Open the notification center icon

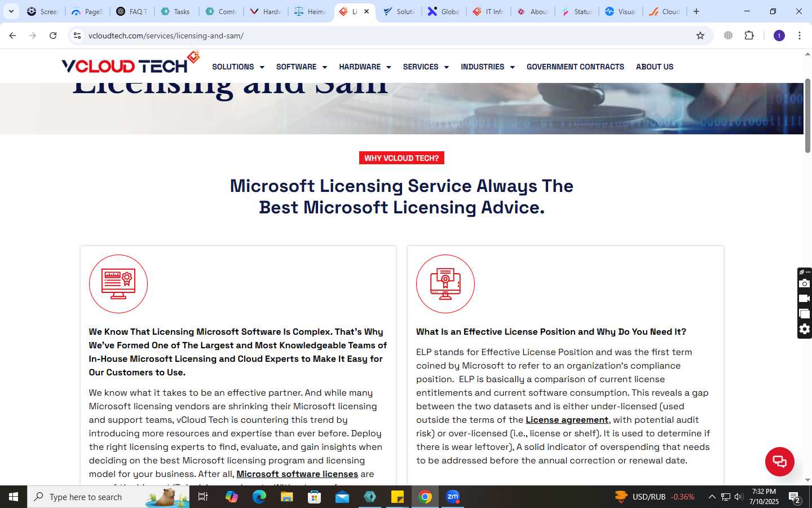coord(795,497)
